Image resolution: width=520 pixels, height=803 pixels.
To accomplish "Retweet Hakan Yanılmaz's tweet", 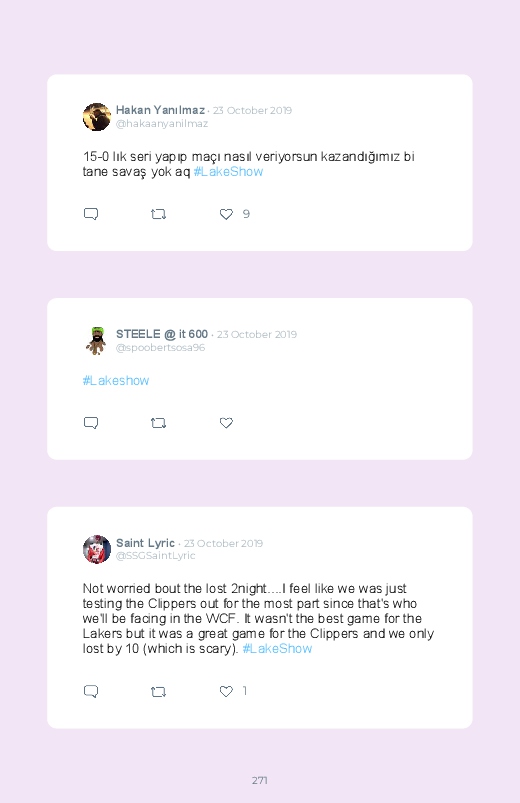I will [x=158, y=214].
